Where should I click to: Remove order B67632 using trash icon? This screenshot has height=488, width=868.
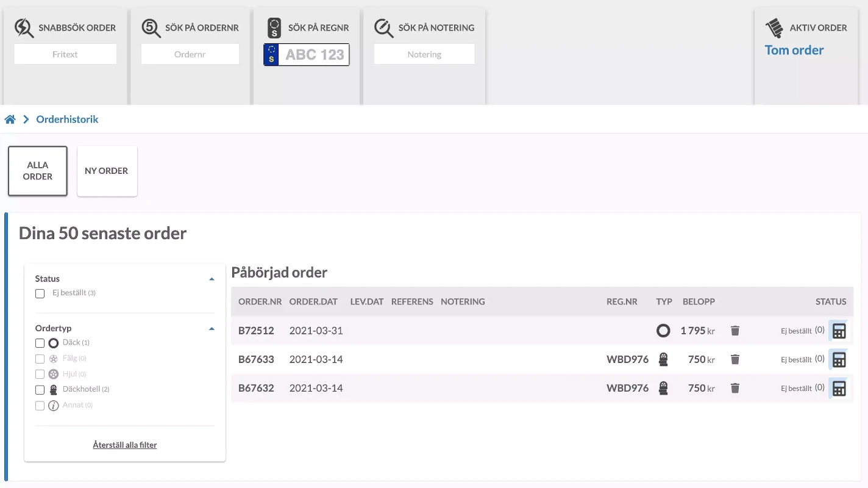tap(735, 388)
